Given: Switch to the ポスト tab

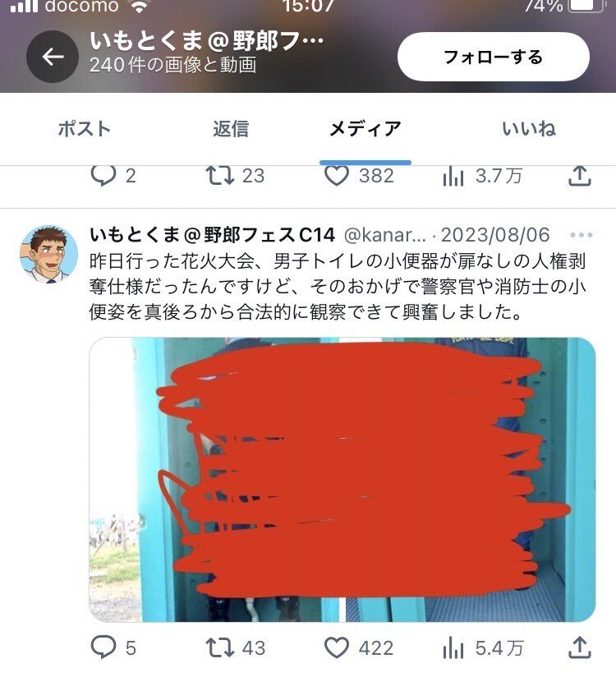Looking at the screenshot, I should tap(85, 129).
